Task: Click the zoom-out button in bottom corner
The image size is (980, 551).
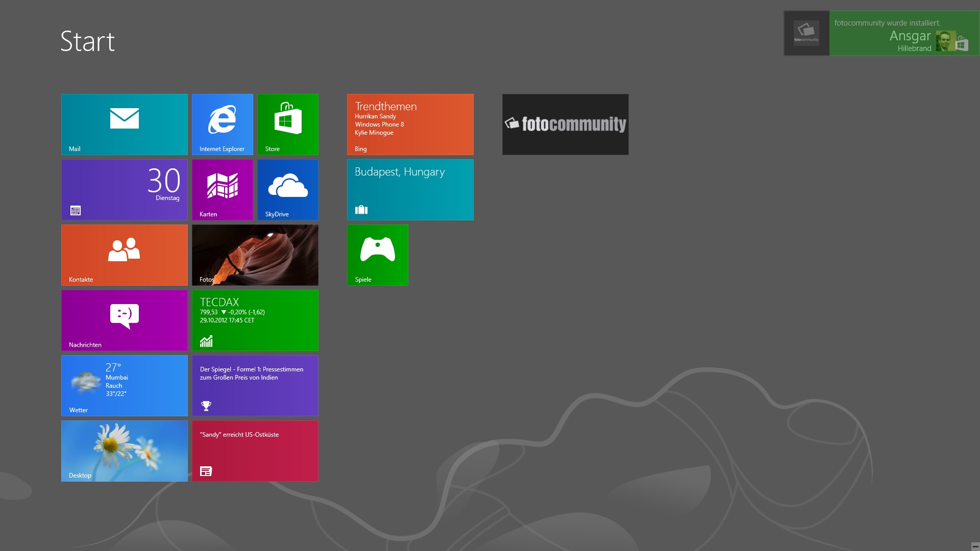Action: pyautogui.click(x=975, y=546)
